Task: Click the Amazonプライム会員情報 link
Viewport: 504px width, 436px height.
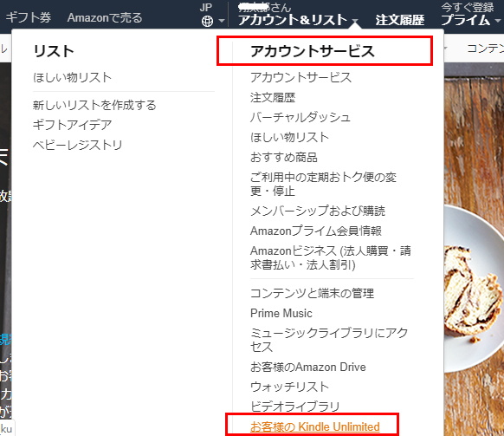Action: click(x=316, y=231)
